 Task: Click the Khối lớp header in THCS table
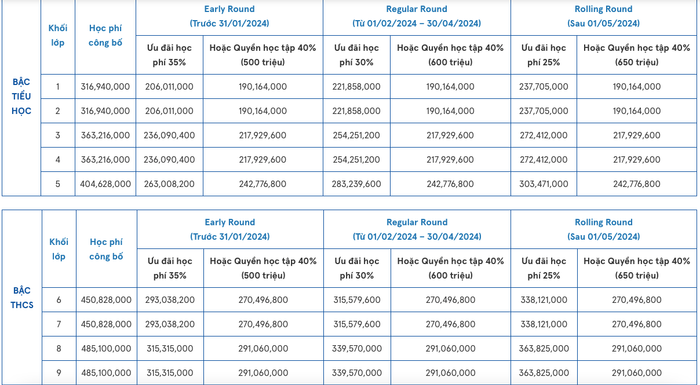(x=58, y=249)
